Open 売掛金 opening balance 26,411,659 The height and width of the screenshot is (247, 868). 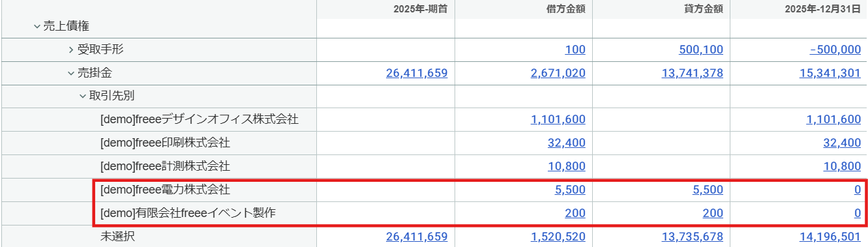pos(417,73)
